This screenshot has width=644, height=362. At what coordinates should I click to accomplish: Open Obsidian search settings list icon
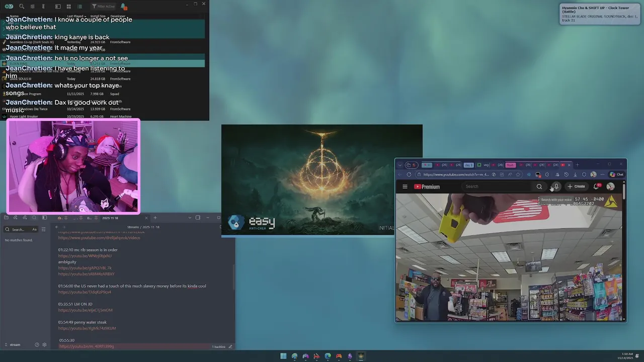coord(43,229)
